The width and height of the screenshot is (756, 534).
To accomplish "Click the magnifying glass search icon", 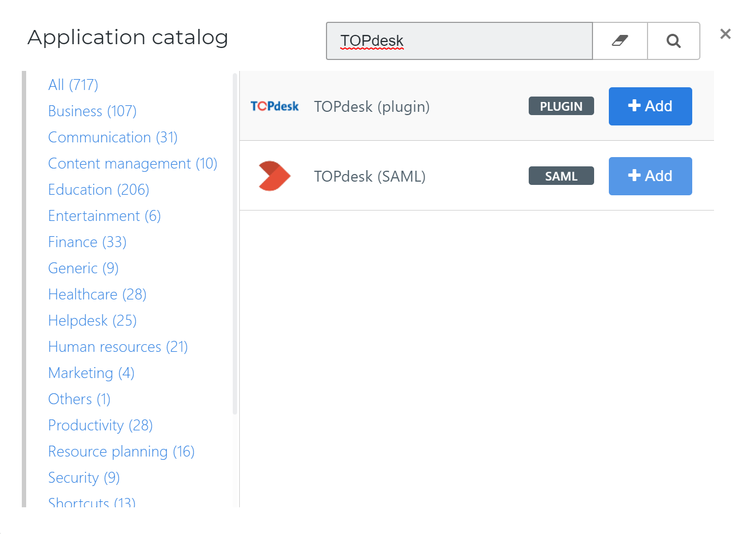I will pyautogui.click(x=674, y=41).
